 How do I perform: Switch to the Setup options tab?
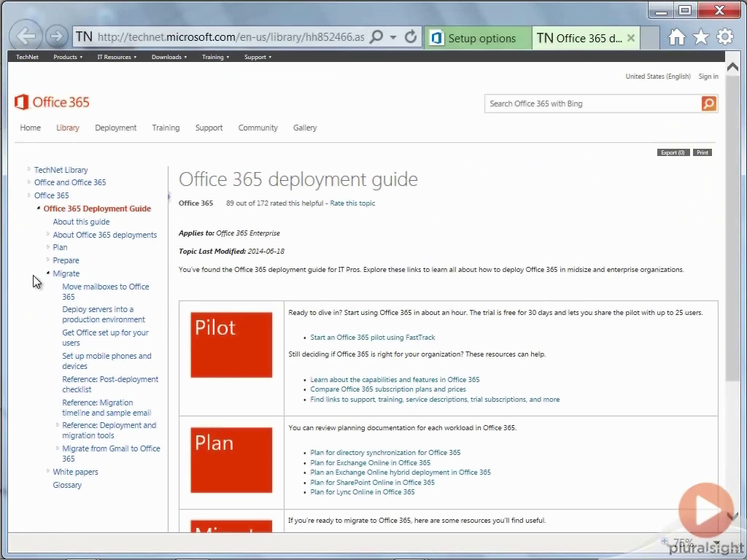(x=477, y=38)
